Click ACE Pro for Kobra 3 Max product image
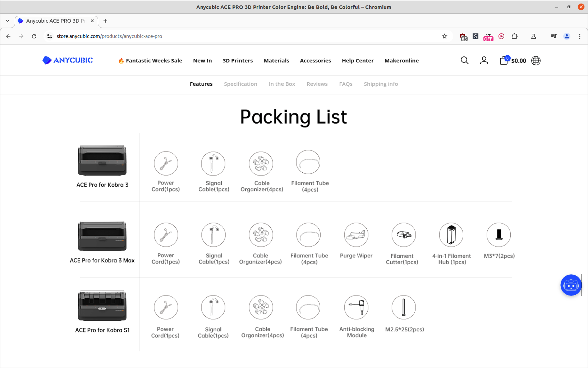The width and height of the screenshot is (588, 368). (x=102, y=236)
